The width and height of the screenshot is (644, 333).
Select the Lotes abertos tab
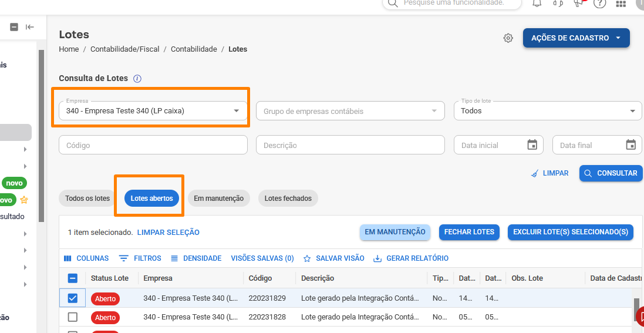(x=151, y=198)
